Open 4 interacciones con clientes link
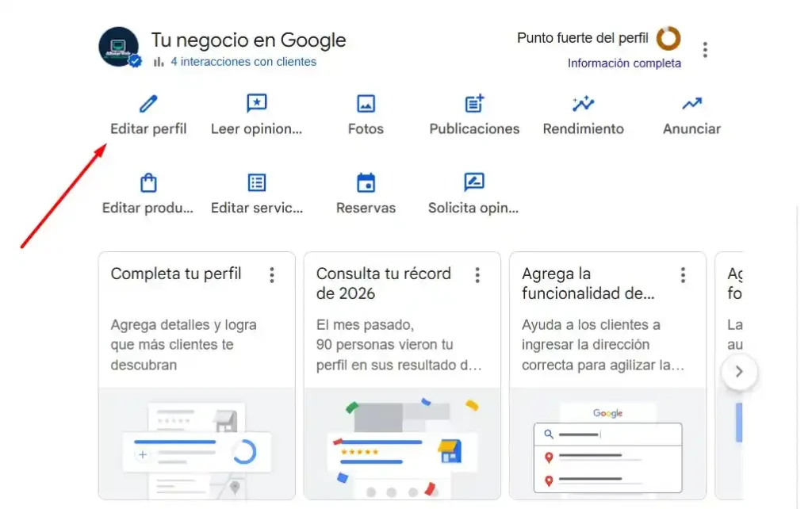The image size is (812, 509). pos(243,62)
